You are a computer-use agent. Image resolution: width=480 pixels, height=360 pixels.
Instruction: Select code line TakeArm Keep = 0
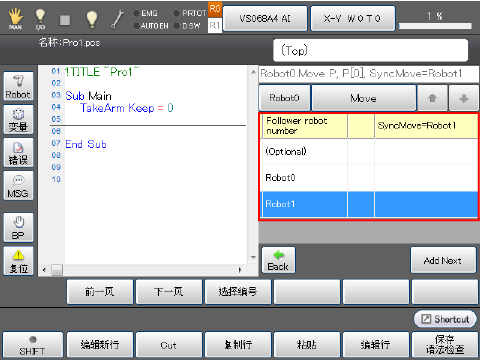point(127,108)
